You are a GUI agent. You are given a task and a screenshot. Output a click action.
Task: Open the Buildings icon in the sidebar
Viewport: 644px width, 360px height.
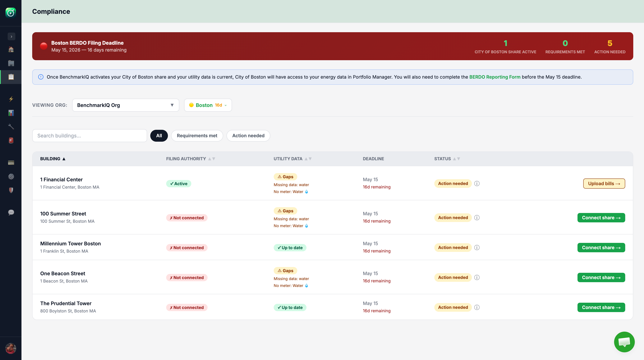click(11, 63)
